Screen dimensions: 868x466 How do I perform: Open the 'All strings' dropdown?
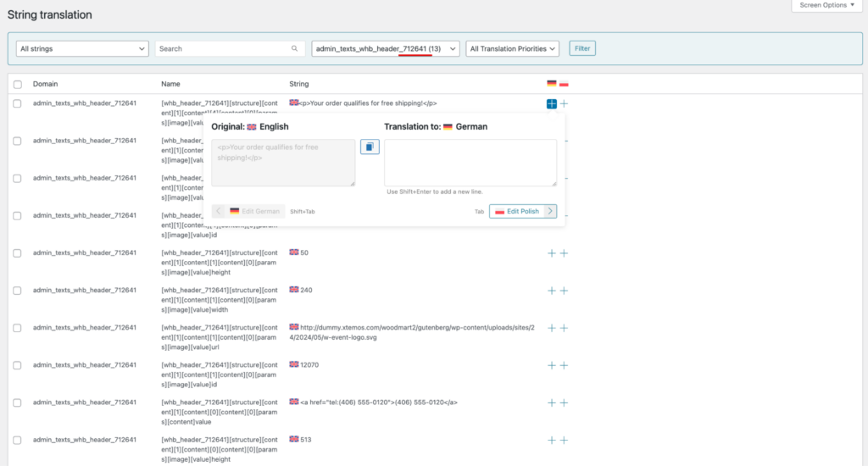(82, 48)
